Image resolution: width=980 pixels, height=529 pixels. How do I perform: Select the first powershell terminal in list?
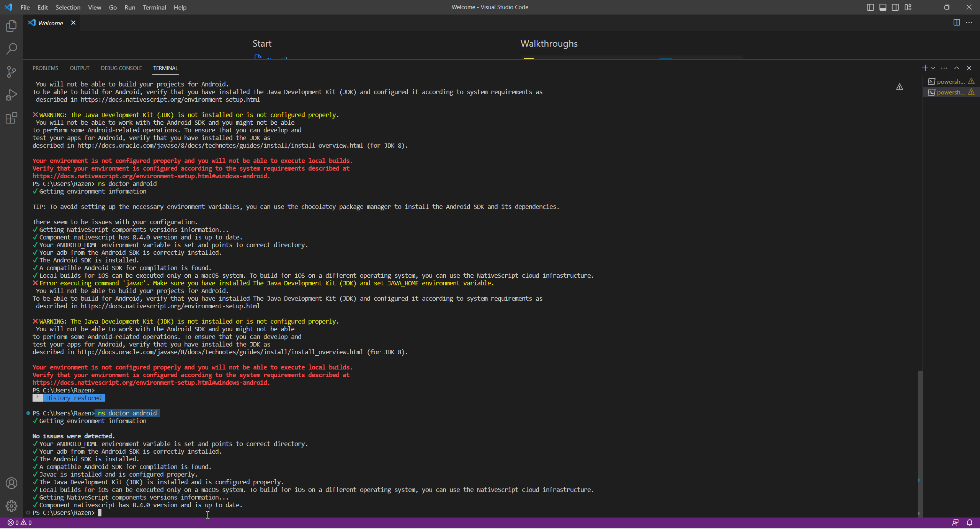click(950, 81)
